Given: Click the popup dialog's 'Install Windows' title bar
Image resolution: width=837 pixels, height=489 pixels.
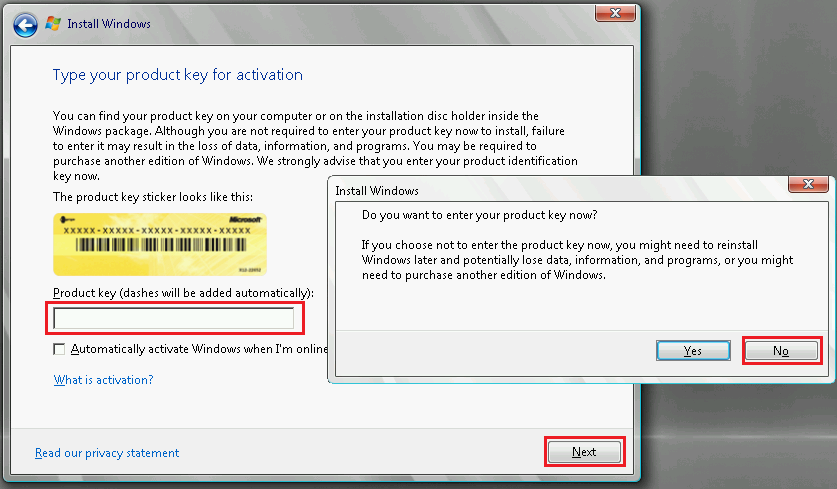Looking at the screenshot, I should pos(500,190).
